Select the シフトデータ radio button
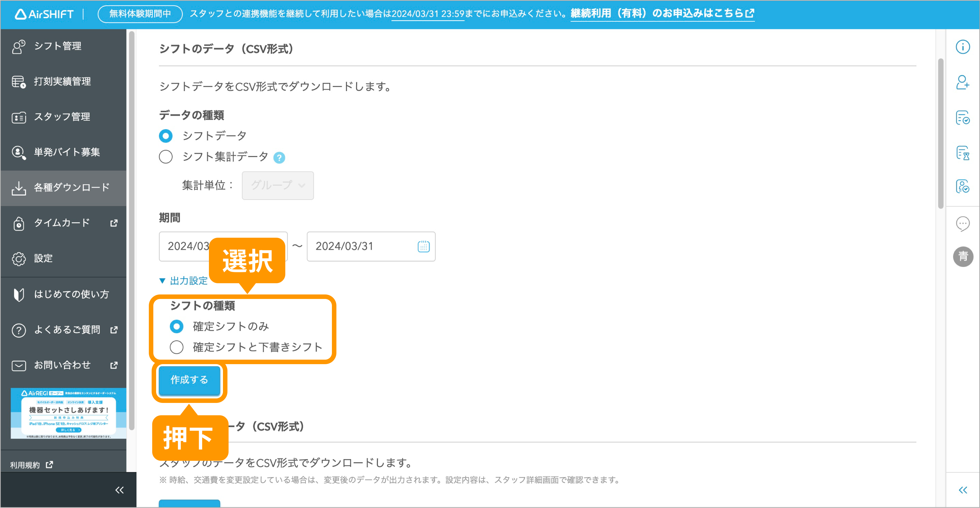Image resolution: width=980 pixels, height=508 pixels. [x=165, y=136]
